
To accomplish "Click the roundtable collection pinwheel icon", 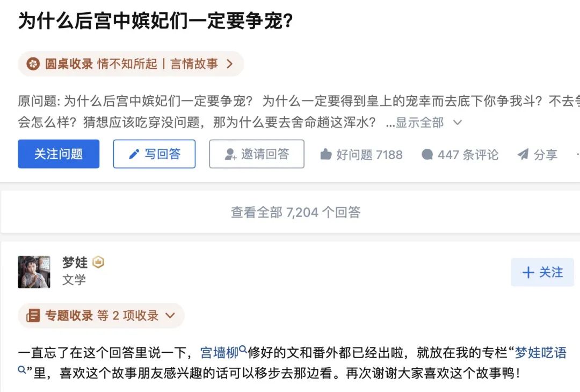I will coord(33,64).
